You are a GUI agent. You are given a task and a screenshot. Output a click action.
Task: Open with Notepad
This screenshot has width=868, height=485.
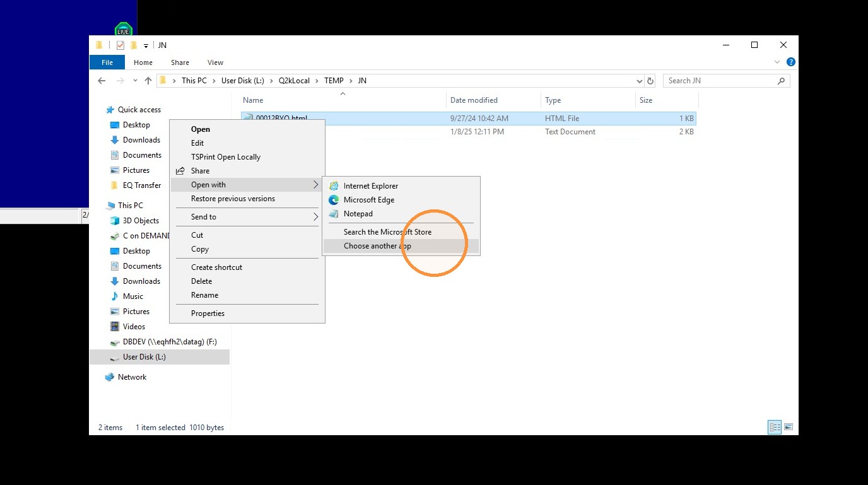click(x=401, y=214)
